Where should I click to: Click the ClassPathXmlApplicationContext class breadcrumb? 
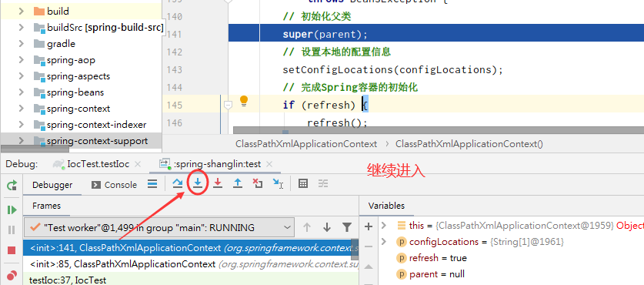[306, 144]
